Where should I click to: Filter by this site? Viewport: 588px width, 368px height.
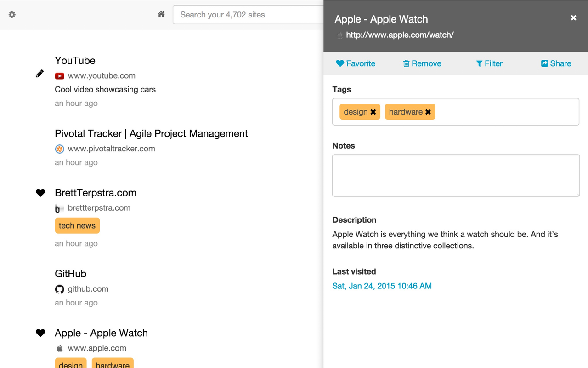point(489,63)
